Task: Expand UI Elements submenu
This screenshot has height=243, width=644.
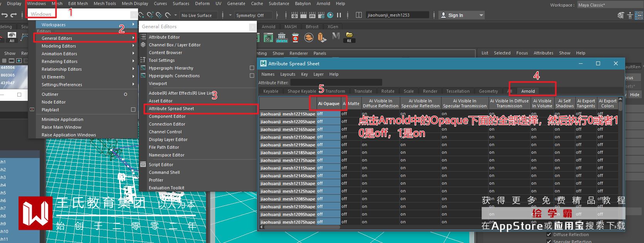Action: pos(133,77)
